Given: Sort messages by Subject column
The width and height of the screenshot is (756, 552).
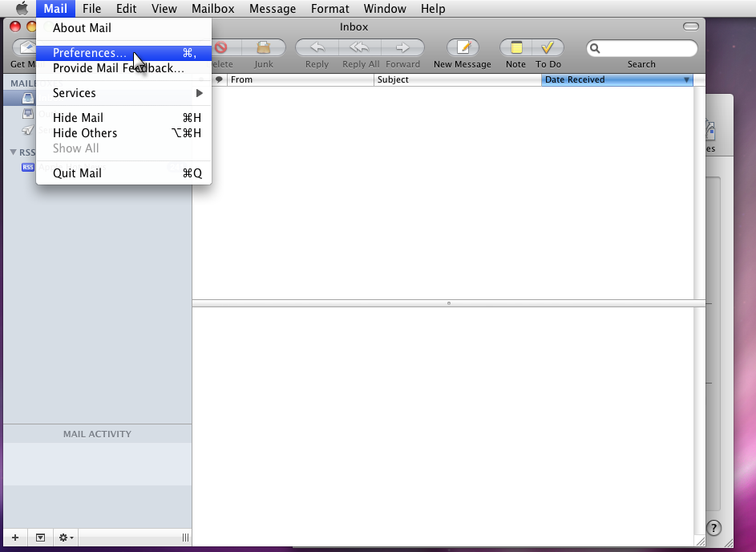Looking at the screenshot, I should 457,79.
